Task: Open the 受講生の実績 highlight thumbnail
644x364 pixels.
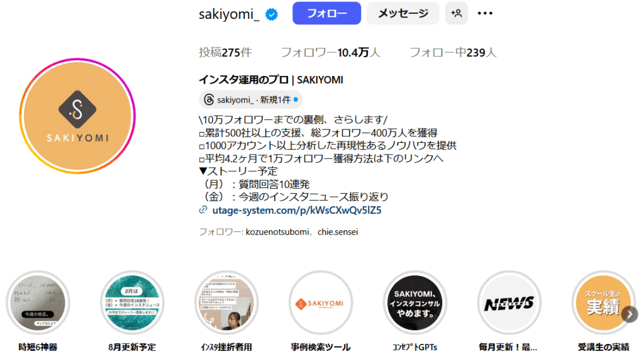Action: click(603, 303)
